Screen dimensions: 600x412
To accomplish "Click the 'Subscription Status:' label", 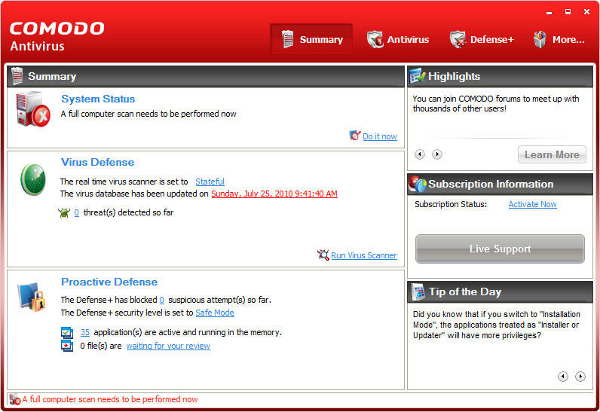I will click(451, 204).
